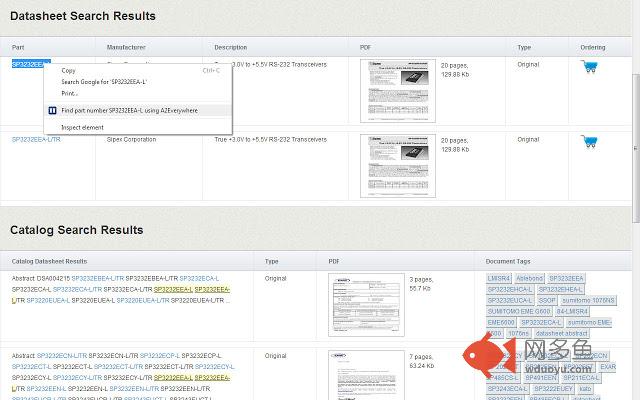Open blue SP3232EBEA-L/TR link in abstract

[x=98, y=278]
